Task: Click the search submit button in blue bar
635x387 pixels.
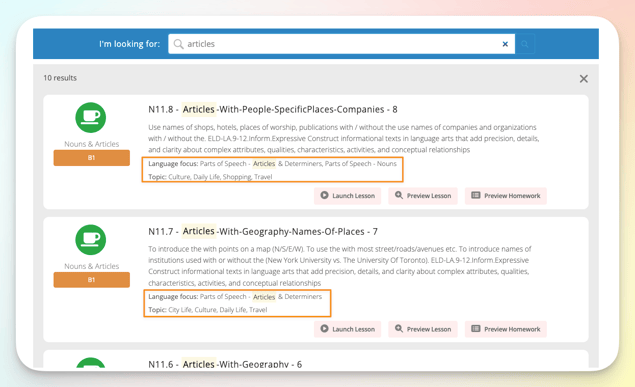Action: 525,44
